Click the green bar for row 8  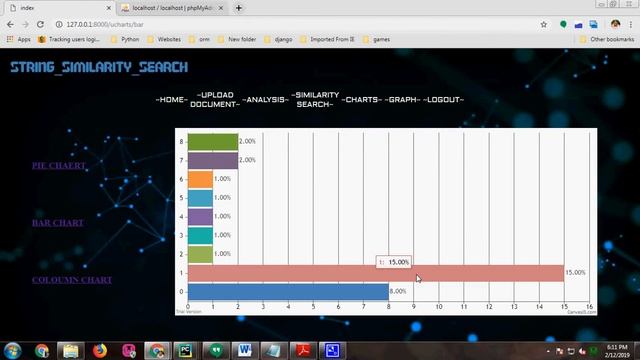tap(213, 142)
